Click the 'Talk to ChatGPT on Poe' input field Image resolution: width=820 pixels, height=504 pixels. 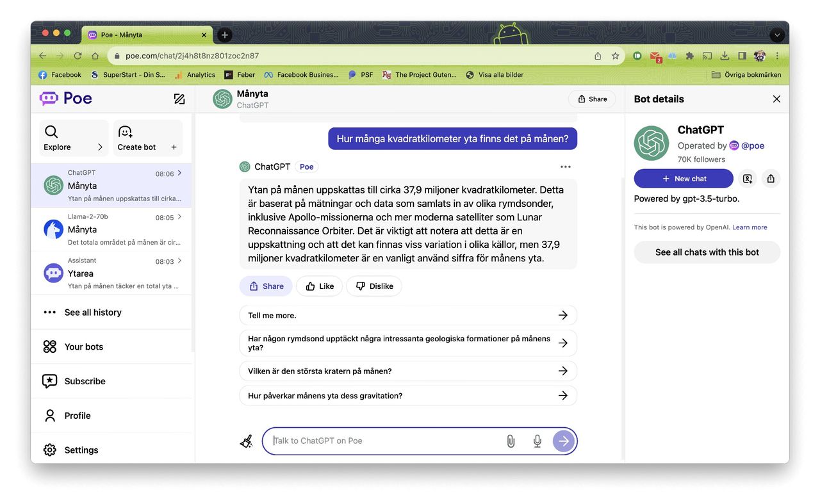click(x=384, y=441)
